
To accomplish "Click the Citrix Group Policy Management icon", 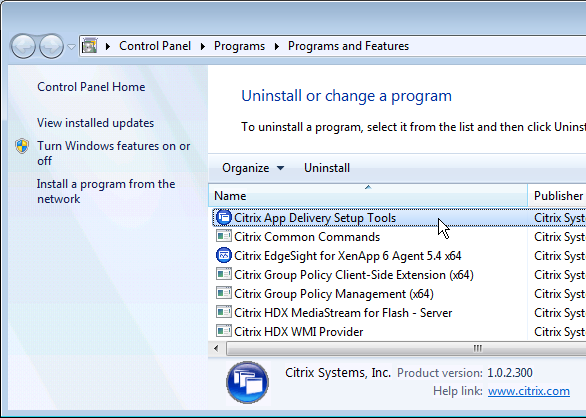I will click(224, 293).
